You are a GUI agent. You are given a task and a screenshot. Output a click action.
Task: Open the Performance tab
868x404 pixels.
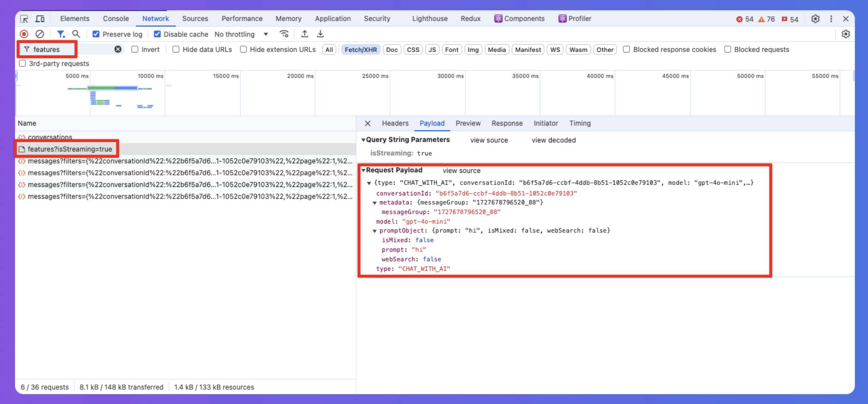point(242,19)
